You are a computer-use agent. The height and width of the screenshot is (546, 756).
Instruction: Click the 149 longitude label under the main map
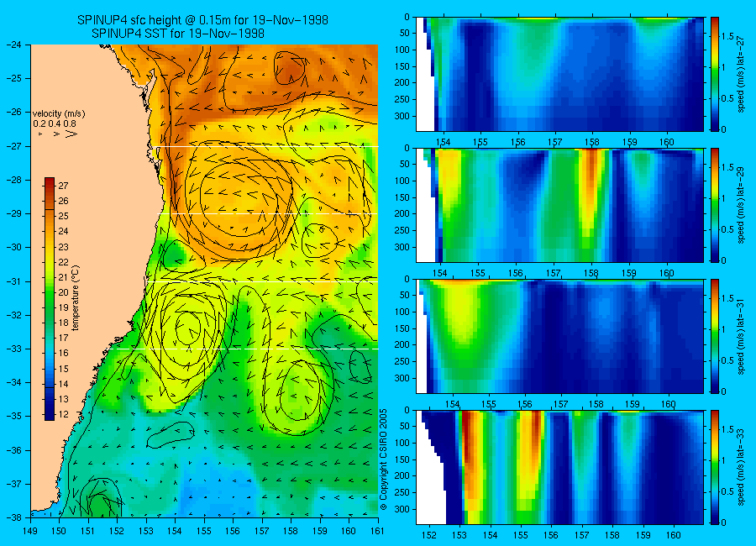pos(30,531)
